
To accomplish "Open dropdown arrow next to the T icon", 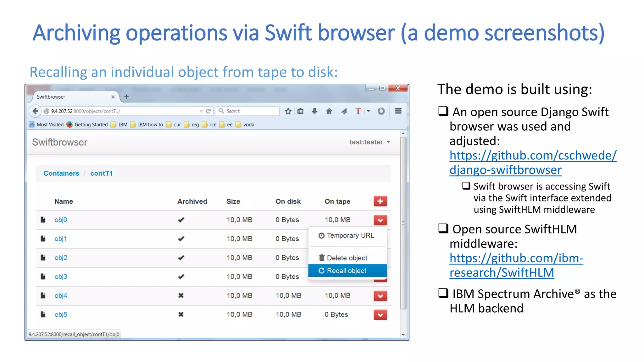I will [369, 111].
